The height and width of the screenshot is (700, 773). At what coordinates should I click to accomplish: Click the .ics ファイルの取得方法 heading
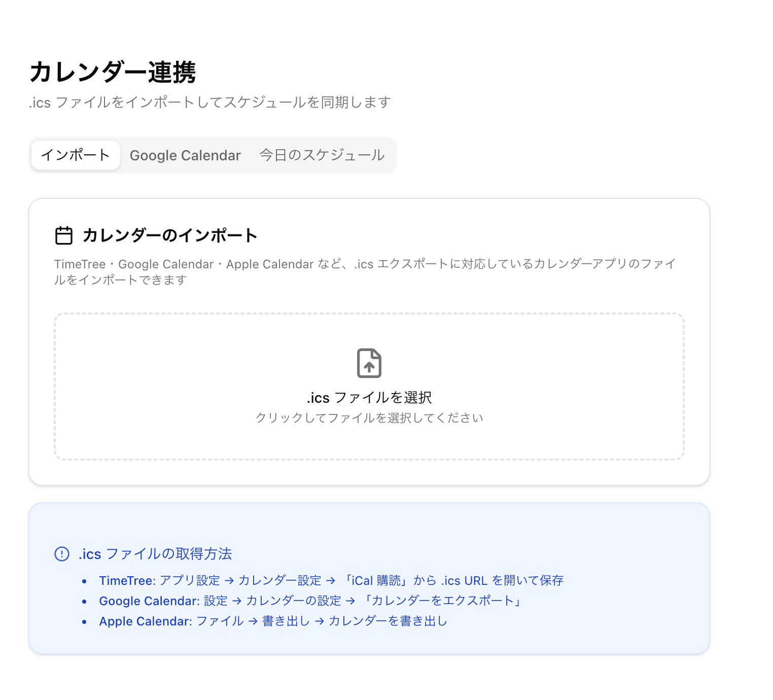[x=155, y=554]
